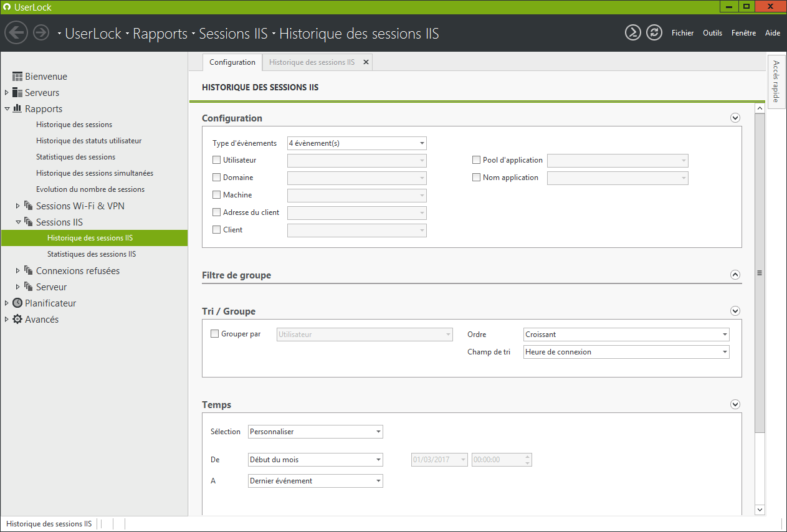The image size is (787, 532).
Task: Open the De dropdown showing Début du mois
Action: [x=315, y=460]
